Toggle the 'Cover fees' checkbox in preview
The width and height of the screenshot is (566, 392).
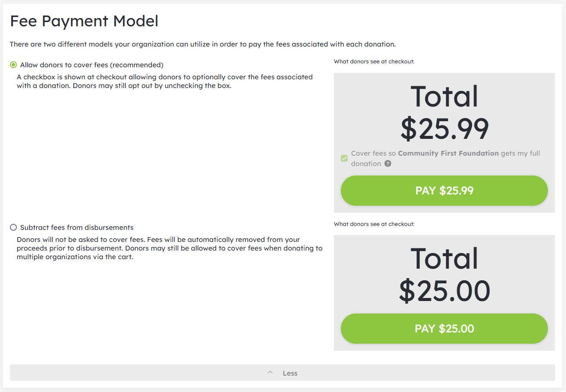(x=344, y=158)
